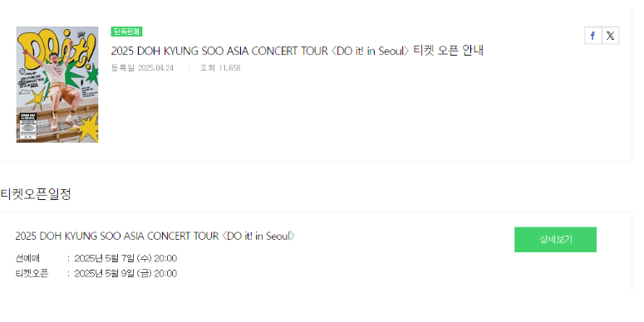Click the 티켓오픈 label in schedule
Viewport: 644px width, 322px height.
point(32,274)
